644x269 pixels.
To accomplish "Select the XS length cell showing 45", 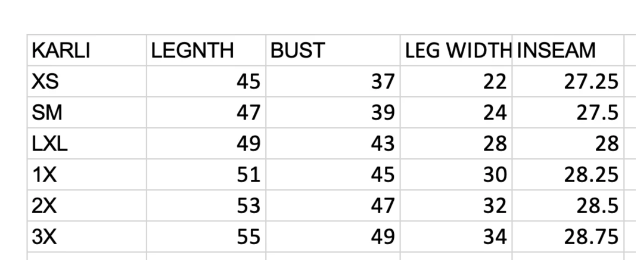I will coord(206,81).
